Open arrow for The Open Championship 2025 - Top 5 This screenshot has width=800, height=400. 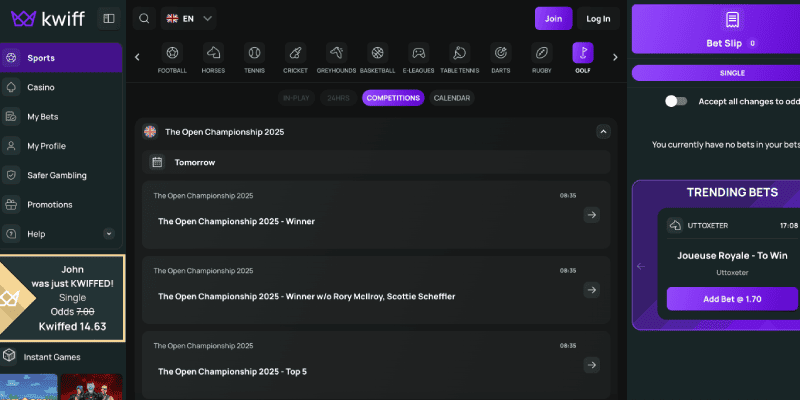click(591, 365)
